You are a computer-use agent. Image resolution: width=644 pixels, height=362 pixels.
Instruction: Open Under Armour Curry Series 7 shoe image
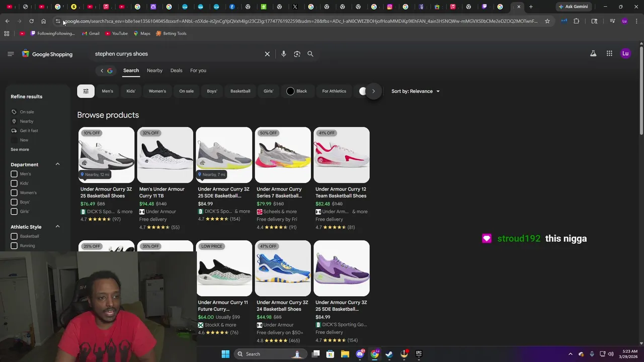[283, 155]
